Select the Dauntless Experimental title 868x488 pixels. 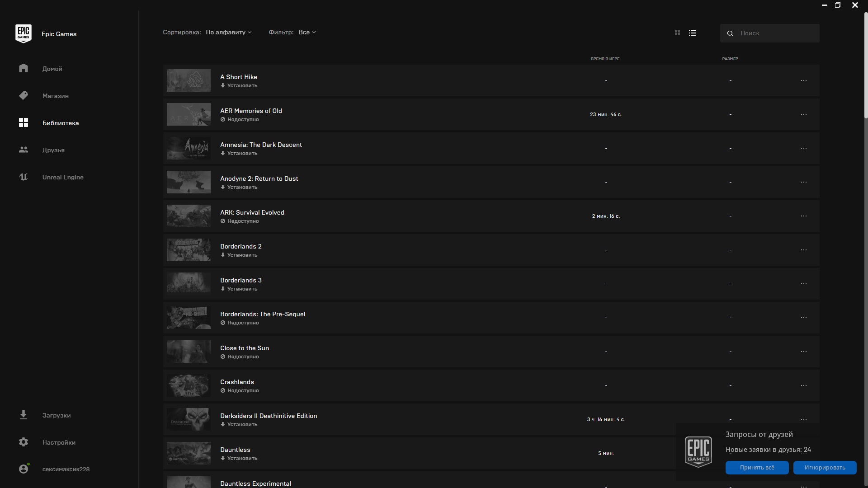point(255,483)
